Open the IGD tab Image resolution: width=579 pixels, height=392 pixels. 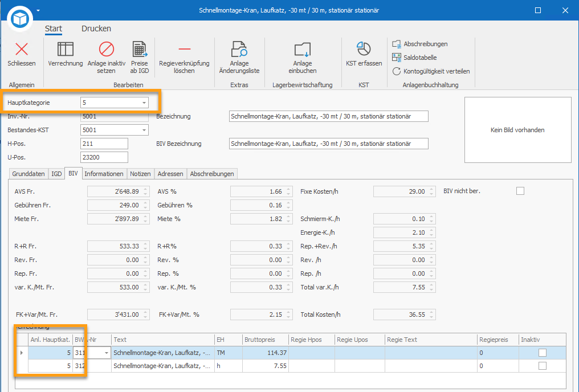point(56,174)
